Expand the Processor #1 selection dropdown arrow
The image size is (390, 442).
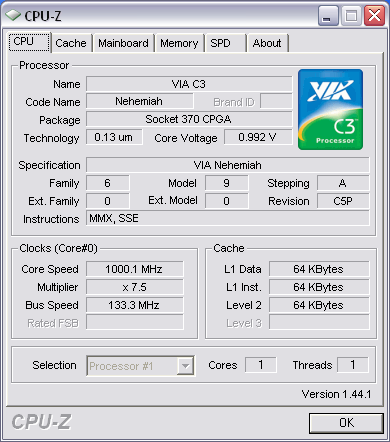pyautogui.click(x=186, y=366)
